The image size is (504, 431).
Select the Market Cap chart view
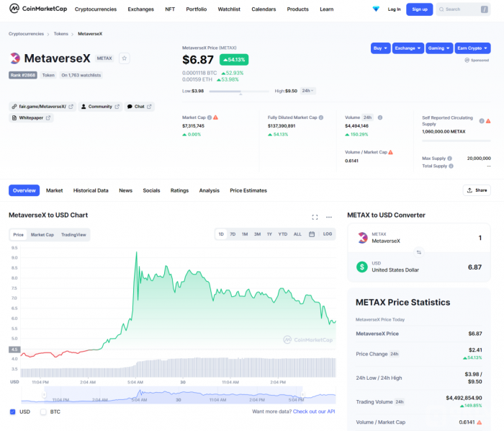(x=42, y=235)
